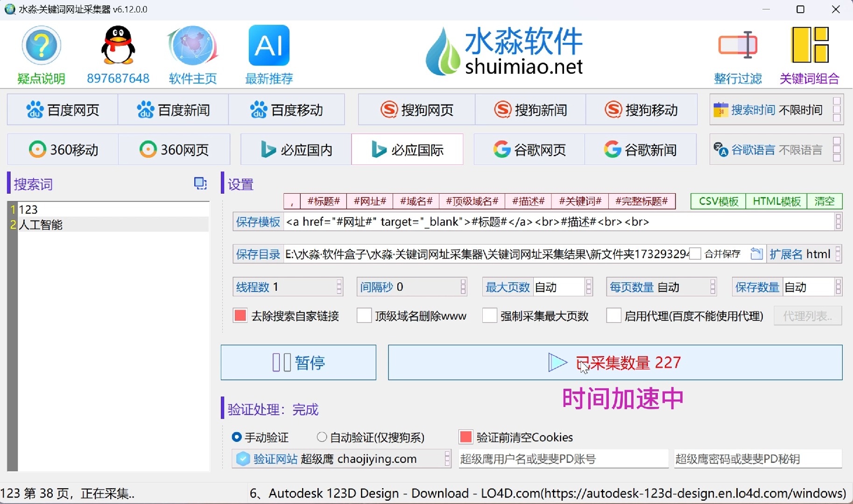The width and height of the screenshot is (853, 504).
Task: Toggle the 合并保存 checkbox
Action: point(695,254)
